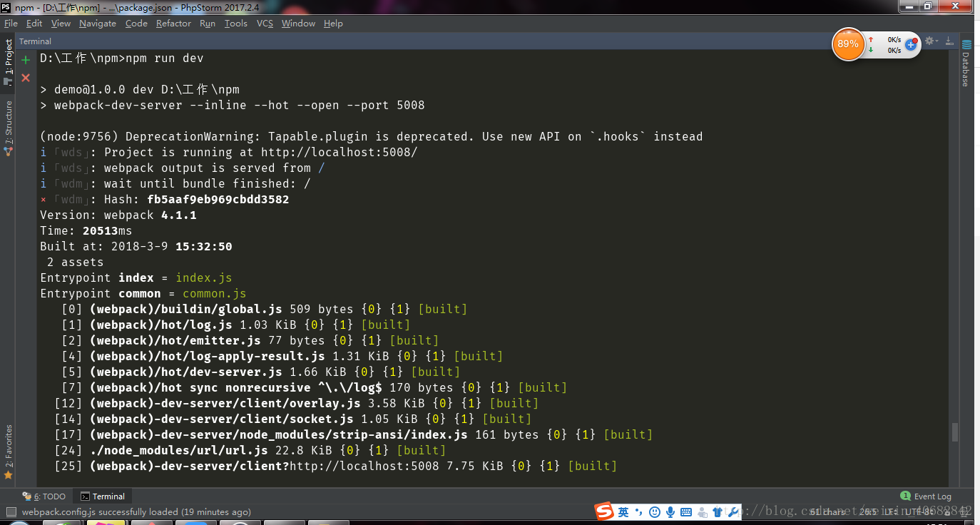Click the client/overlay.js row
Screen dimensions: 980x525
(x=297, y=403)
